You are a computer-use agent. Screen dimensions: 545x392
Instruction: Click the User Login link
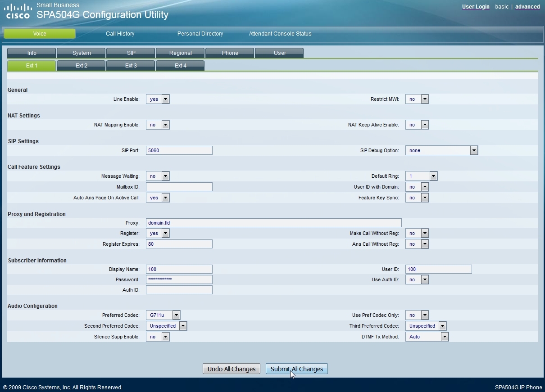click(x=476, y=7)
